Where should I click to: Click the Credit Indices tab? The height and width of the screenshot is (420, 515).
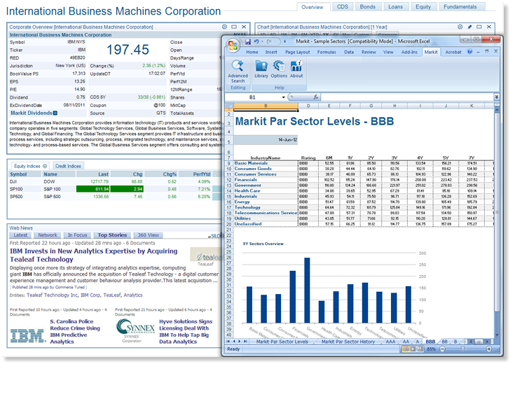[69, 166]
